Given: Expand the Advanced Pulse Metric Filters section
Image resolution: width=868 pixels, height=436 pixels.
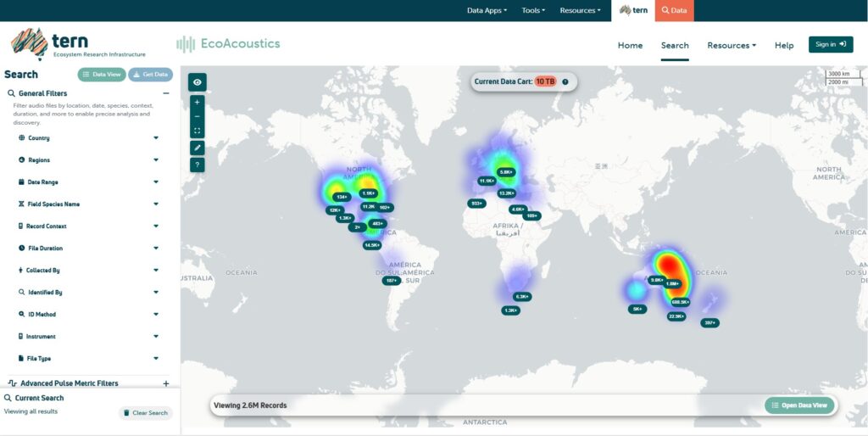Looking at the screenshot, I should (x=166, y=383).
